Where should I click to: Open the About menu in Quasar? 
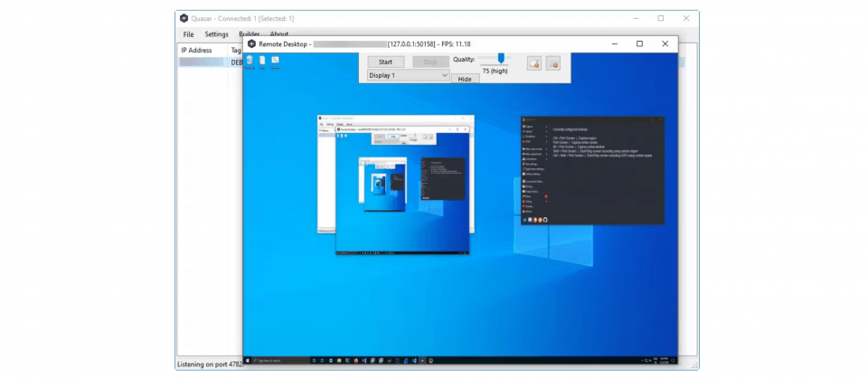(279, 34)
